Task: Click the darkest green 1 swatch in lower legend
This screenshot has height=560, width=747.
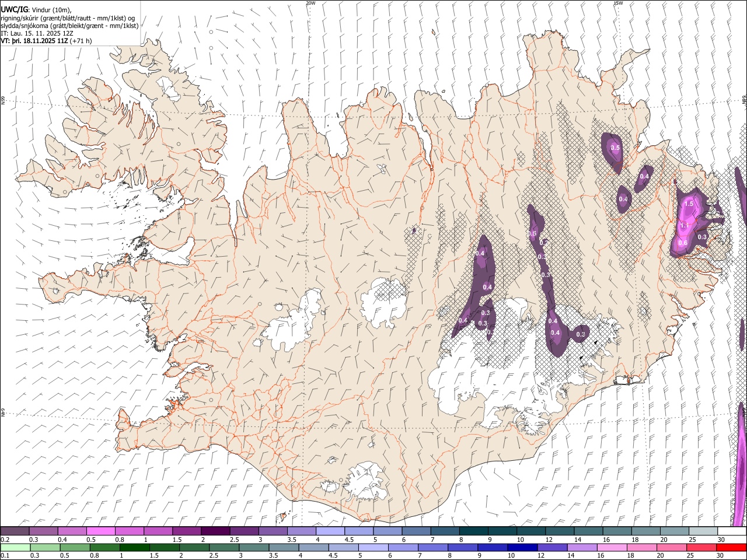Action: click(135, 547)
